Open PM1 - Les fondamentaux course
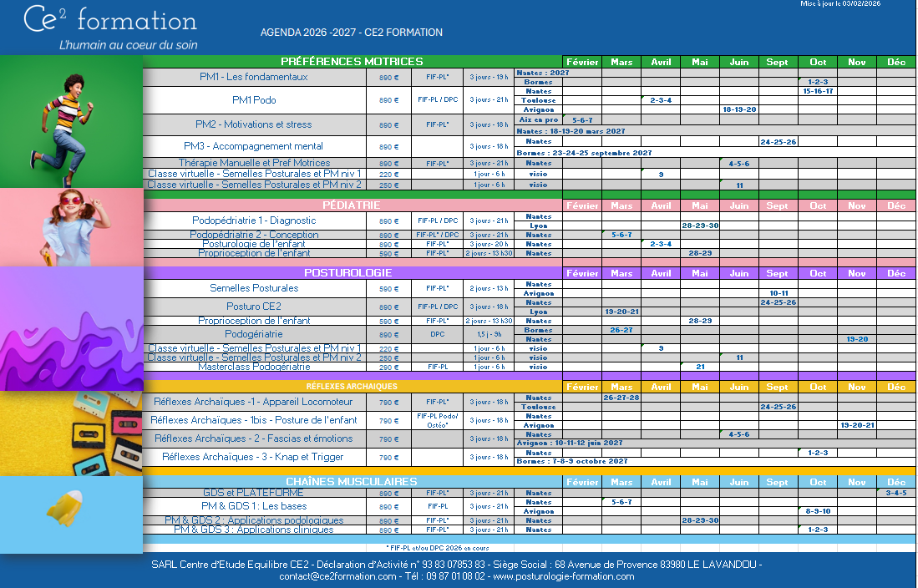Image resolution: width=918 pixels, height=588 pixels. (254, 77)
